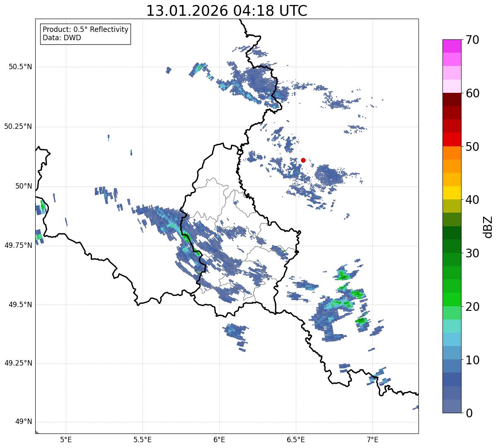Pick the dark maroon band just below 60 dBZ
The height and width of the screenshot is (448, 498).
[x=452, y=99]
